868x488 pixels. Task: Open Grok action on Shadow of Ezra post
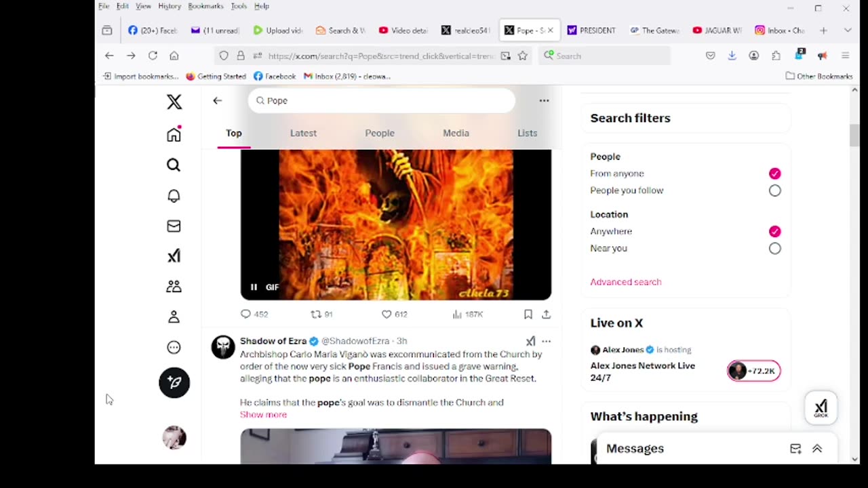(x=530, y=341)
